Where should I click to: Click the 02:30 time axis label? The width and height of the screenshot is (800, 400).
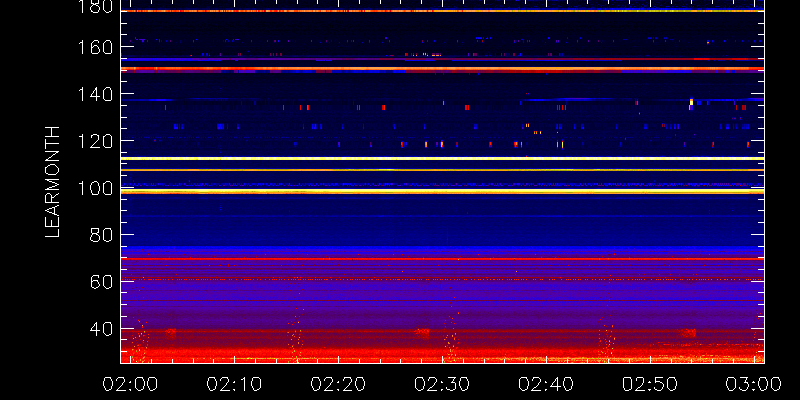[x=442, y=384]
